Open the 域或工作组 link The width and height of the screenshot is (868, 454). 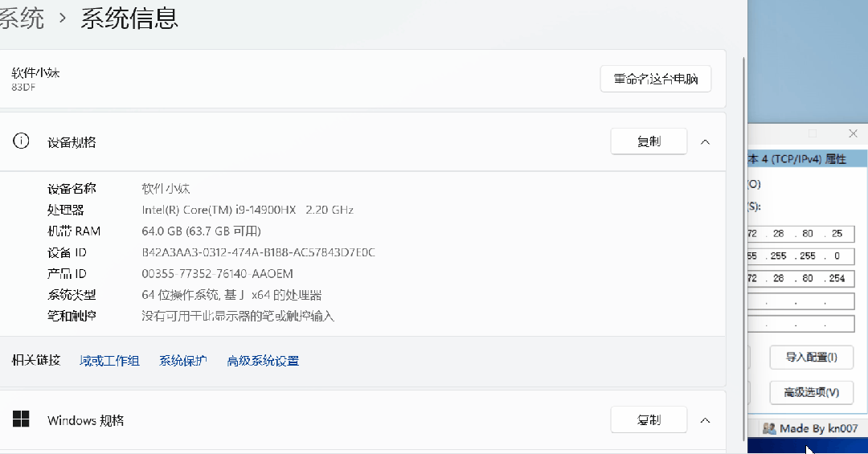pos(109,361)
